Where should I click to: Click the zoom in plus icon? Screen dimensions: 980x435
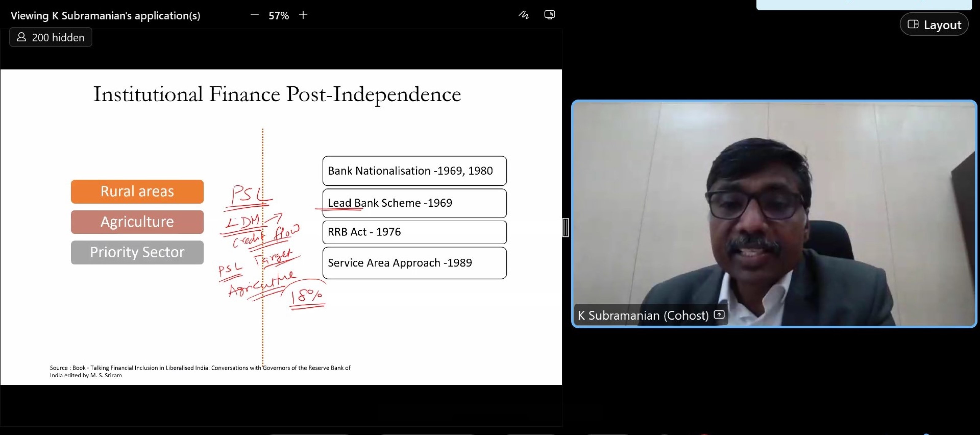pyautogui.click(x=303, y=15)
